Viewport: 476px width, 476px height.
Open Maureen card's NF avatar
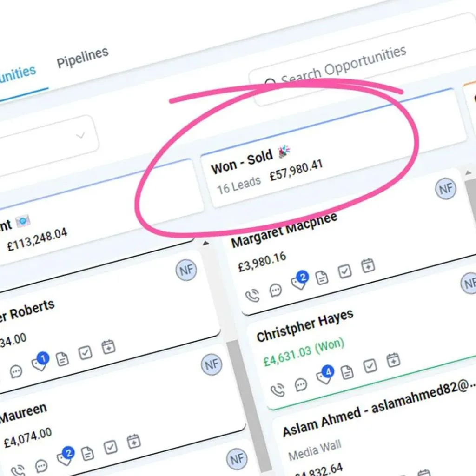(x=212, y=364)
